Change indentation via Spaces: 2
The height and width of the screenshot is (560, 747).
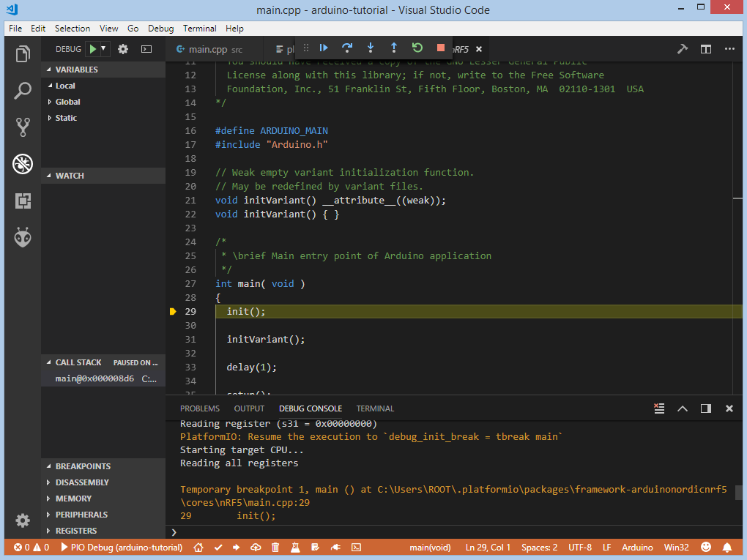539,548
